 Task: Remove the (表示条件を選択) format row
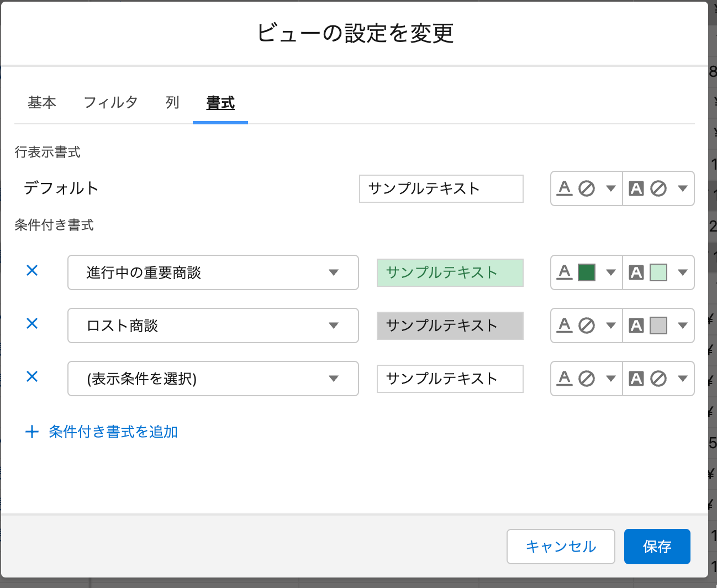tap(32, 376)
